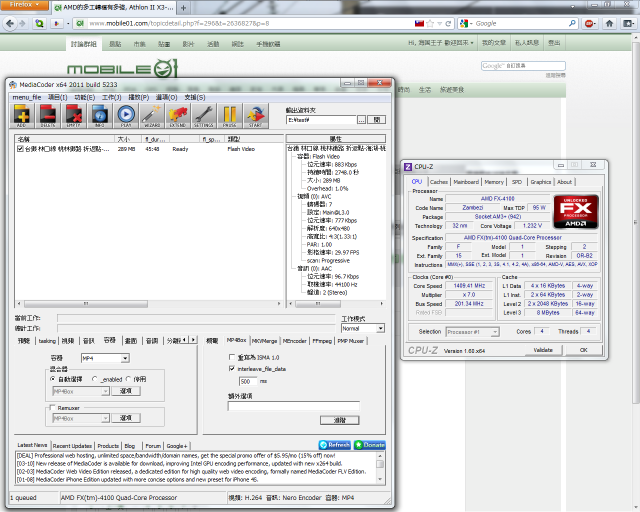The image size is (640, 512).
Task: Open the (O) options menu in MediaCoder
Action: [167, 97]
